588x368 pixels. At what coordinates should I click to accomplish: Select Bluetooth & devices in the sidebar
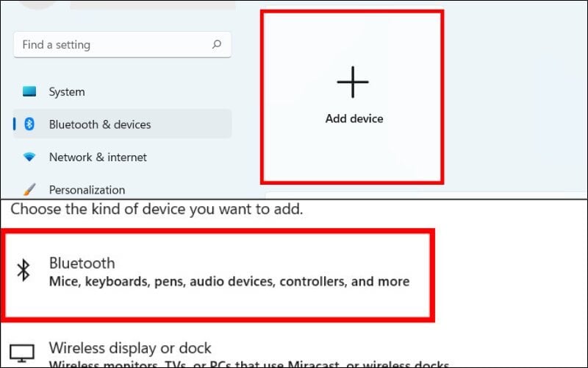pos(122,124)
